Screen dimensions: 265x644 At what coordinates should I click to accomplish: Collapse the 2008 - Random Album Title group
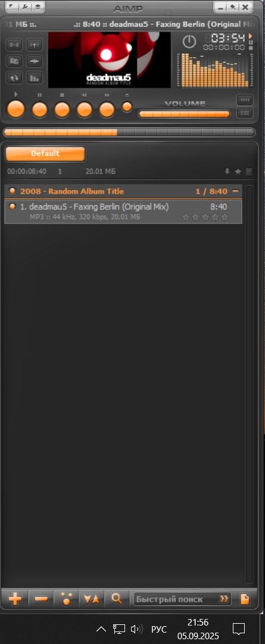tap(235, 191)
